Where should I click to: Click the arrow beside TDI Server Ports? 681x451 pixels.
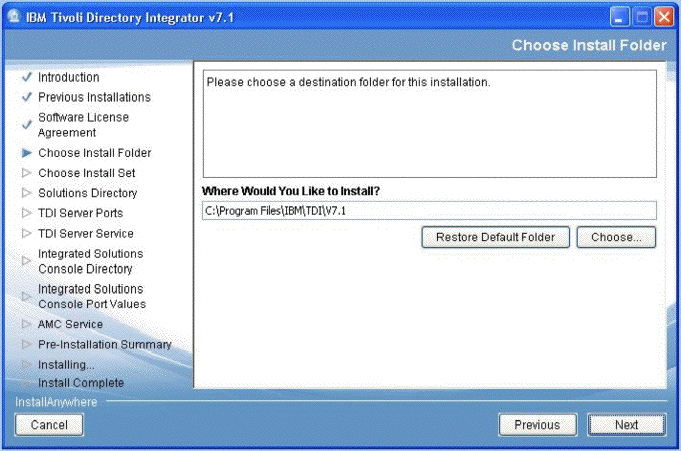(26, 213)
